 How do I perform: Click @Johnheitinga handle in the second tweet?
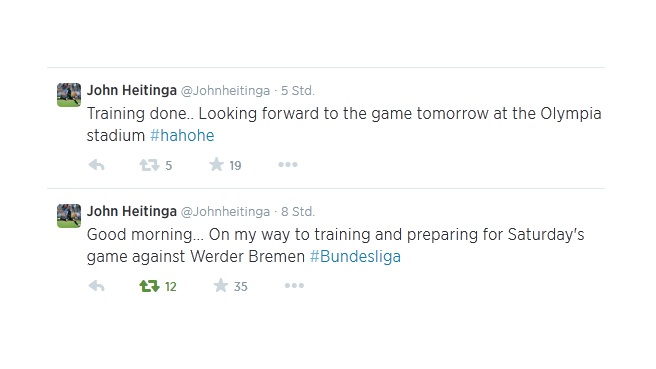pyautogui.click(x=225, y=212)
